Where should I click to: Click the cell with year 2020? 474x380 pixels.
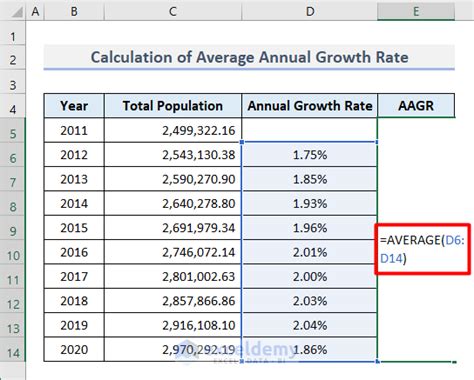point(74,350)
